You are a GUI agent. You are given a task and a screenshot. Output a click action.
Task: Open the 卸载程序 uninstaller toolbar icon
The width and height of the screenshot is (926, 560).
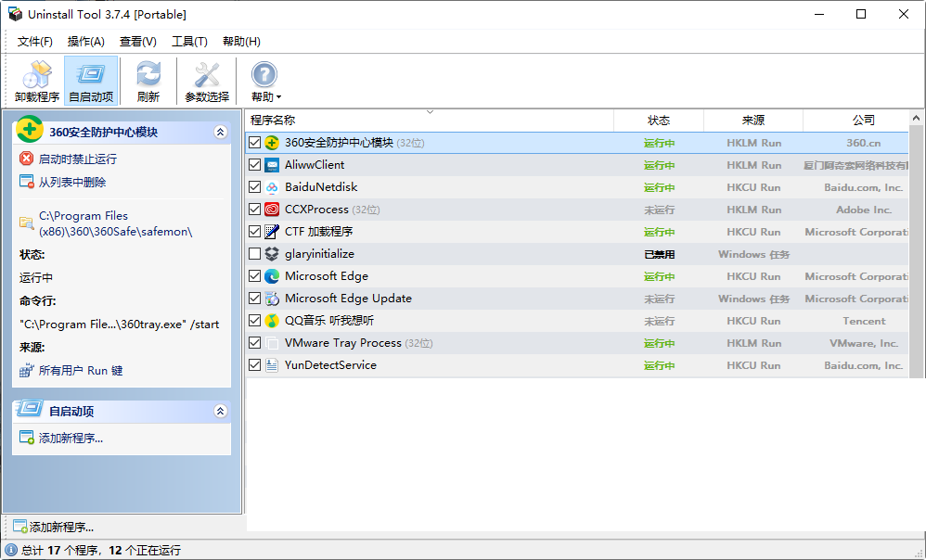coord(36,75)
